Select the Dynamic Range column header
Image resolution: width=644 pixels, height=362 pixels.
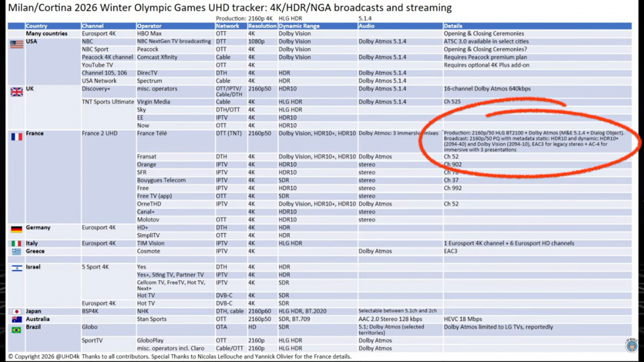pyautogui.click(x=299, y=26)
